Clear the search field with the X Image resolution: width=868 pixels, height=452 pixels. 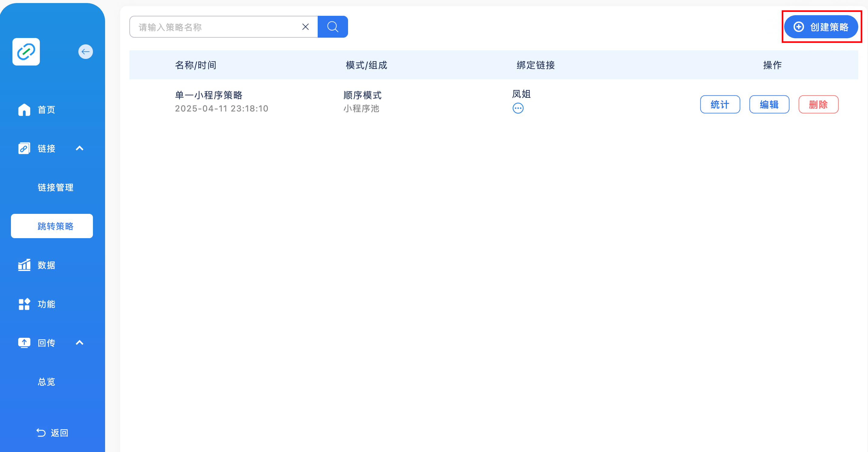306,27
